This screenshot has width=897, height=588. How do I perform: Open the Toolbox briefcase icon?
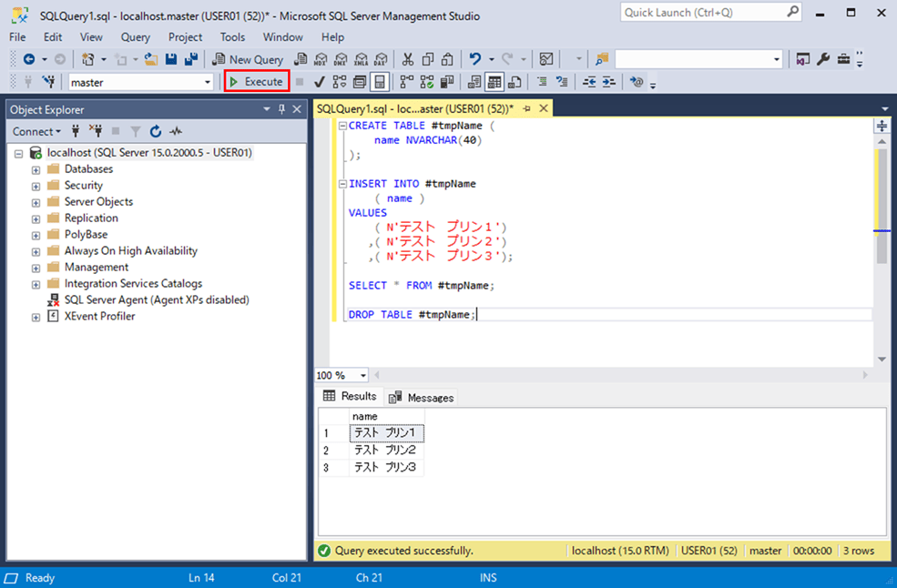[843, 59]
